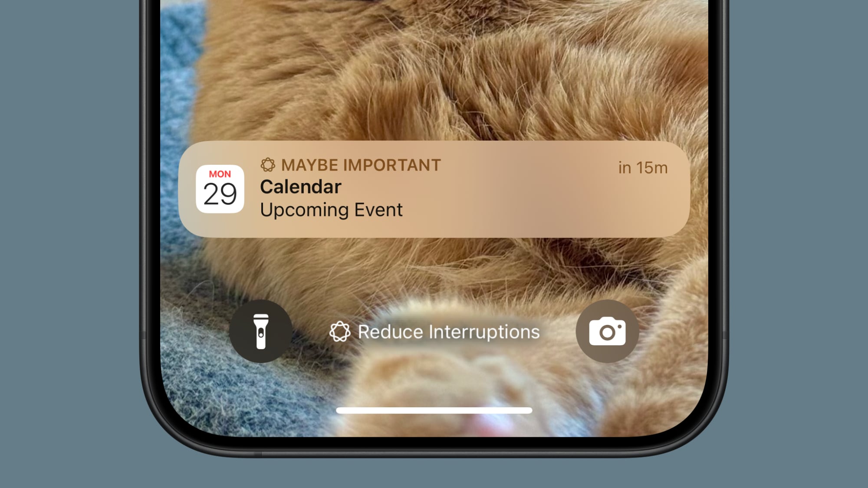Enable Reduce Interruptions focus mode
Screen dimensions: 868x488
434,331
